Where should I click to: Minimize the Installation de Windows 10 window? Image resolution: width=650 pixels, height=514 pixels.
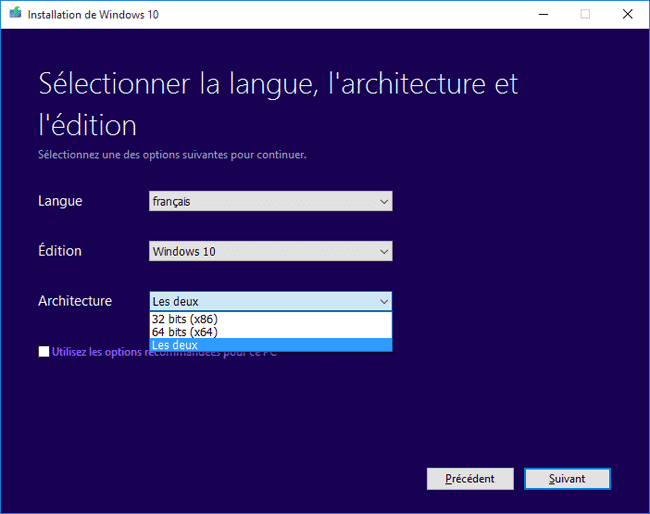point(543,14)
